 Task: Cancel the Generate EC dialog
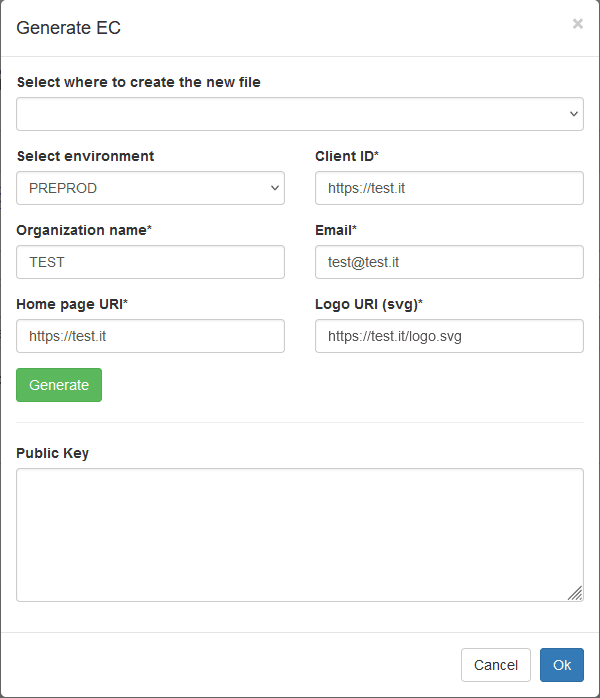click(495, 665)
